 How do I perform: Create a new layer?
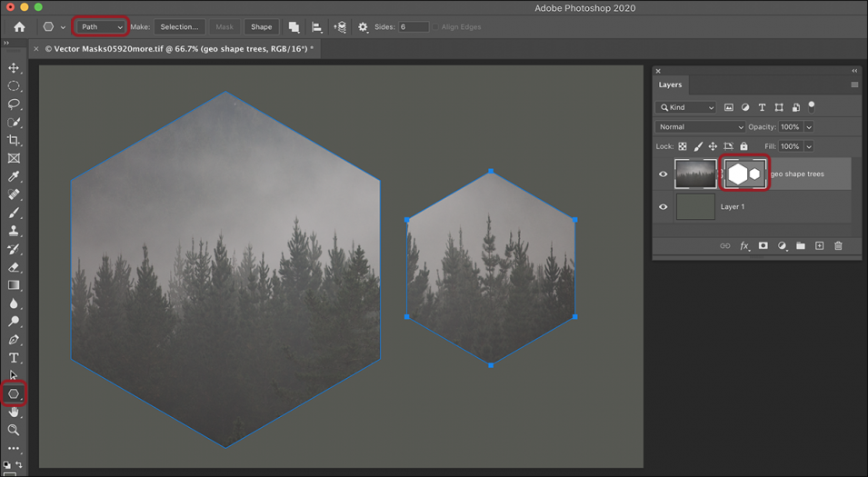click(x=819, y=245)
